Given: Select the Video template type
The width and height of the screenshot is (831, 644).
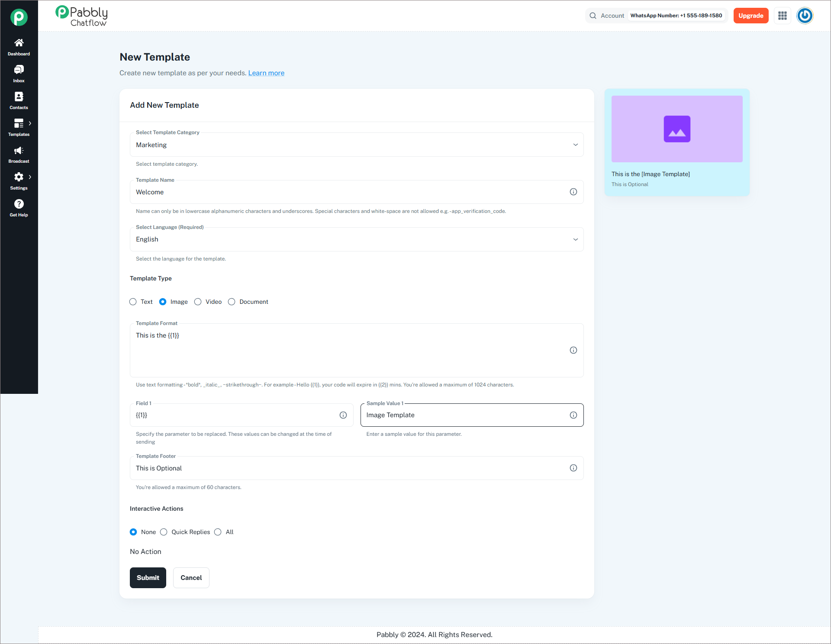Looking at the screenshot, I should (198, 302).
